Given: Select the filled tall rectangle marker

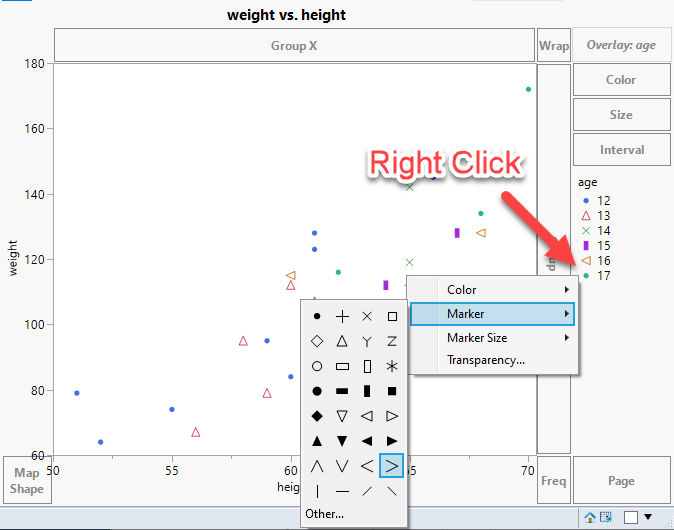Looking at the screenshot, I should [x=367, y=391].
